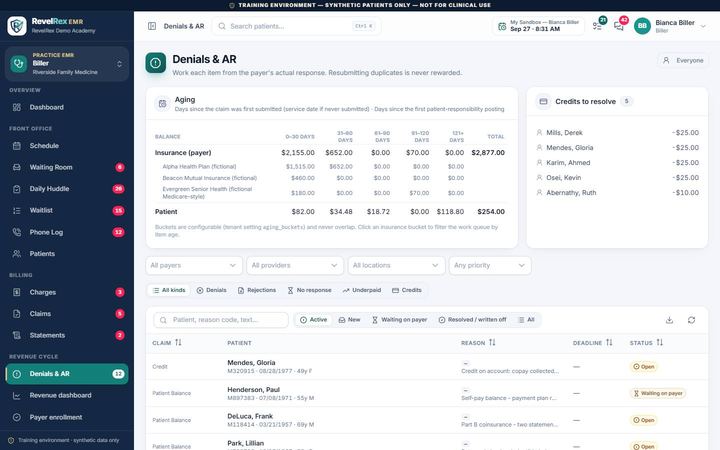Toggle the Everyone assignee filter
720x450 pixels.
click(683, 61)
